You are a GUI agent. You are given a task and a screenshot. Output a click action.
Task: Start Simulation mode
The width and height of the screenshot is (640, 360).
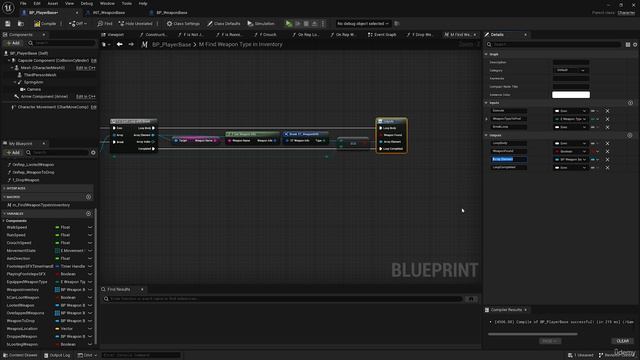click(x=261, y=24)
